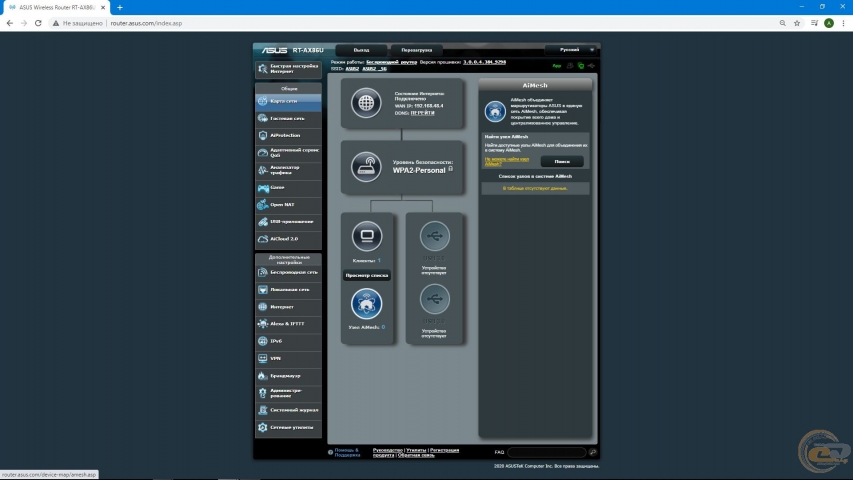The image size is (853, 480).
Task: Open AiProtection in sidebar
Action: tap(288, 135)
